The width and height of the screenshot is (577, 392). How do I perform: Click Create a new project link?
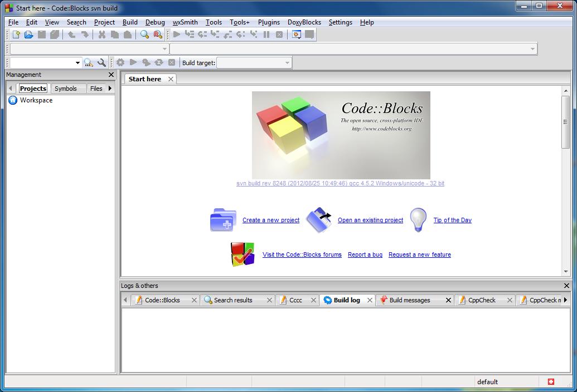[271, 220]
